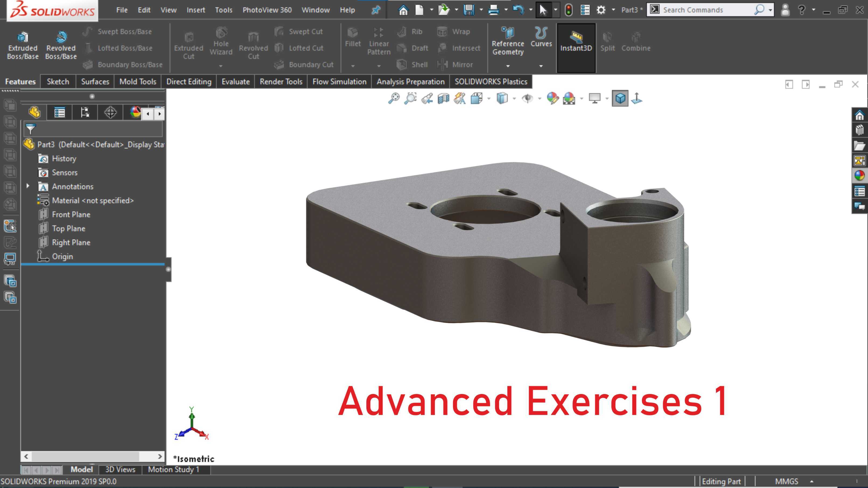Open the DimXpertManager tab

[x=110, y=112]
